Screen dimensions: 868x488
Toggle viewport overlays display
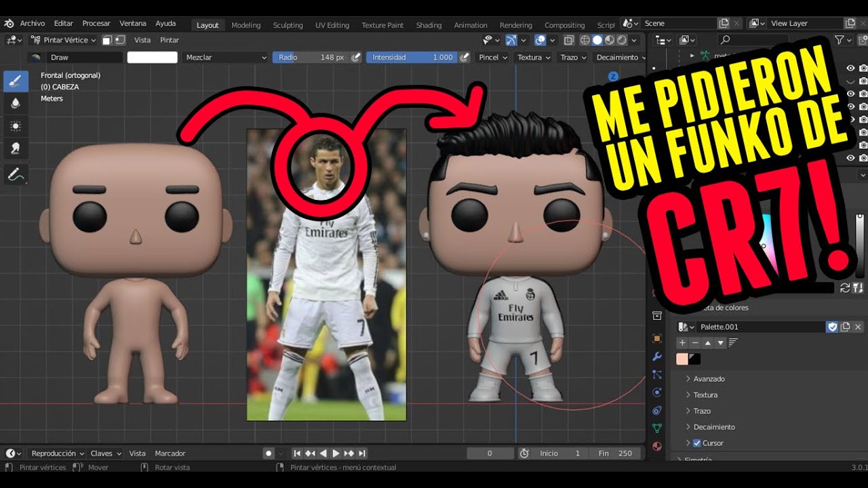point(540,40)
